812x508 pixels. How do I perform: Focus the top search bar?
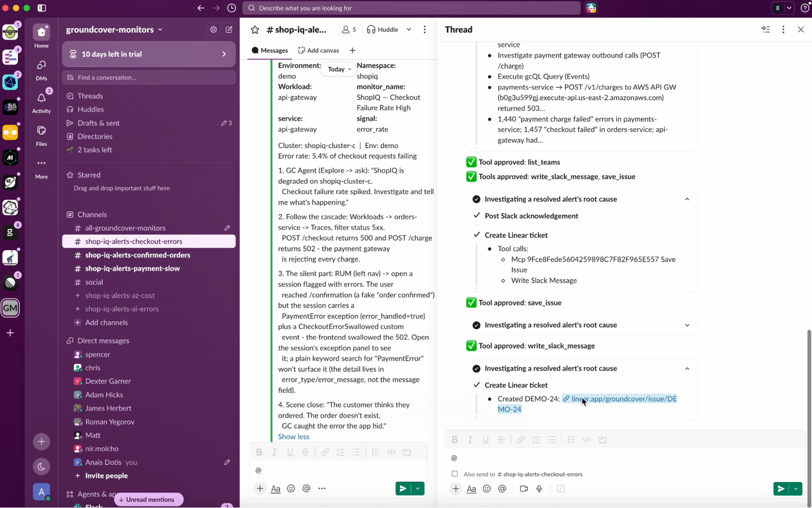(411, 8)
